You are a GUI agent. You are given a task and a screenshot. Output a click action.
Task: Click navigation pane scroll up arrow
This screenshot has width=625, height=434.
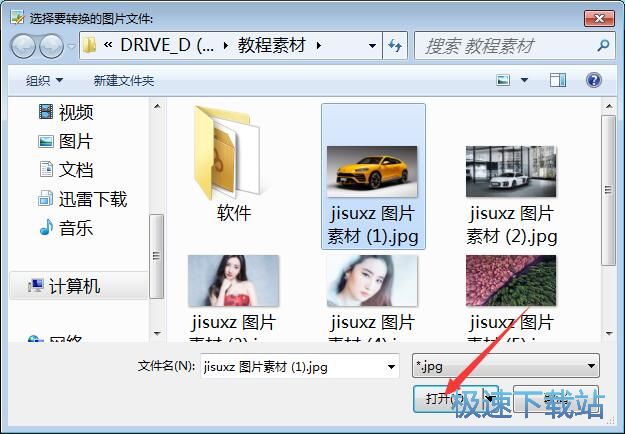pyautogui.click(x=157, y=106)
